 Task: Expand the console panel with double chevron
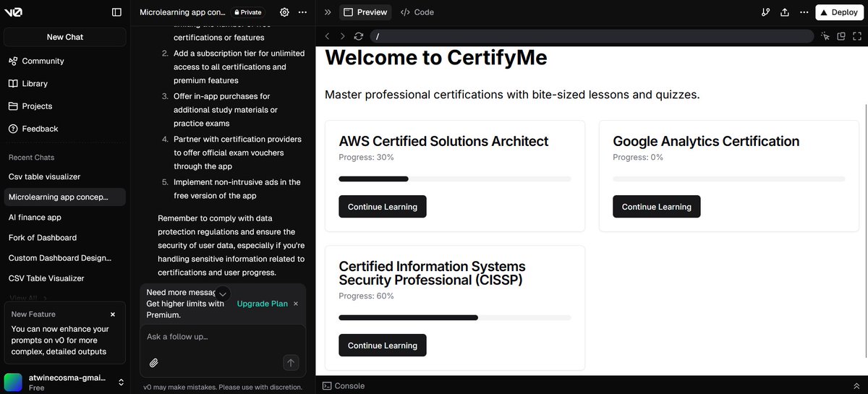(856, 386)
